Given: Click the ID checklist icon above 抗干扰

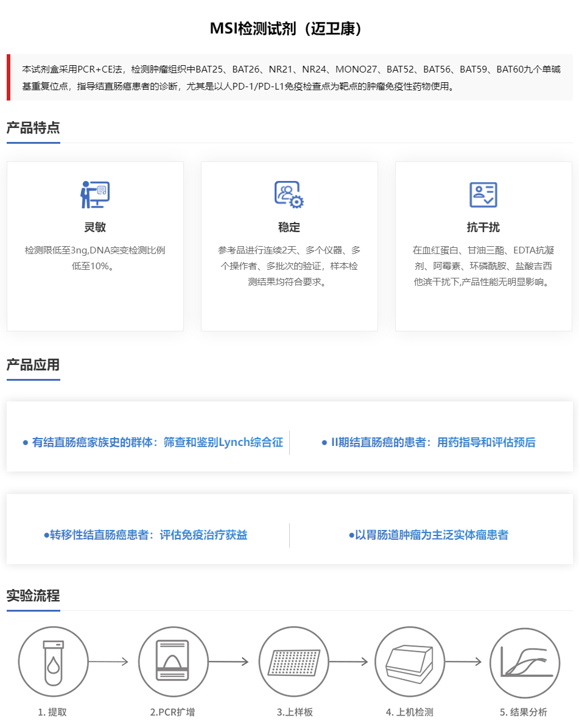Looking at the screenshot, I should 483,194.
